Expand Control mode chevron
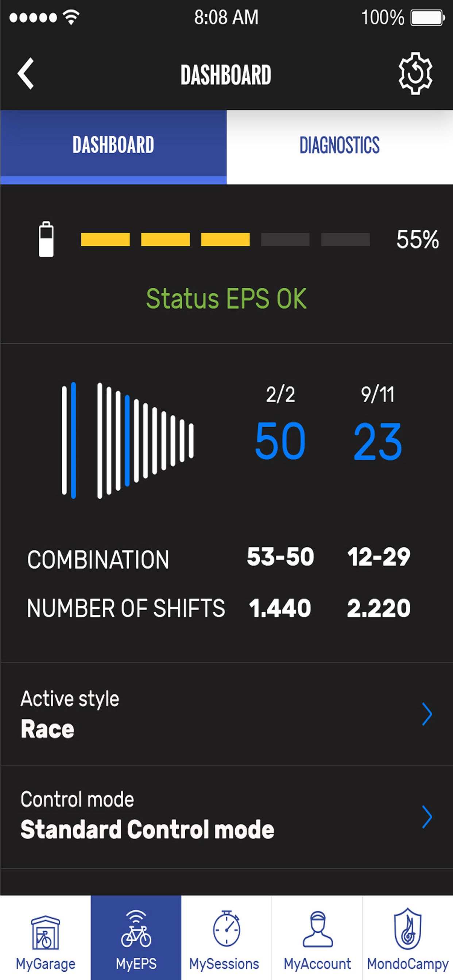This screenshot has width=453, height=980. point(427,817)
